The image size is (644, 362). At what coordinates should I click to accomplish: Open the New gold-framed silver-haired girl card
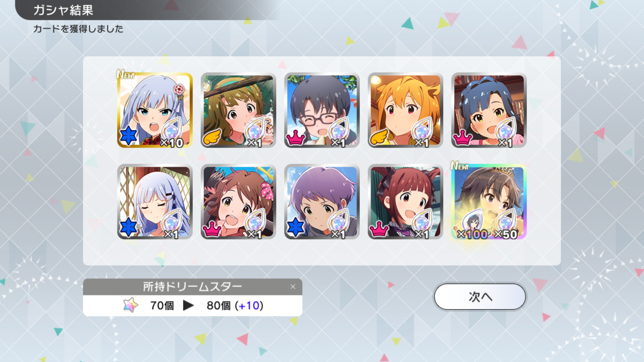coord(155,110)
